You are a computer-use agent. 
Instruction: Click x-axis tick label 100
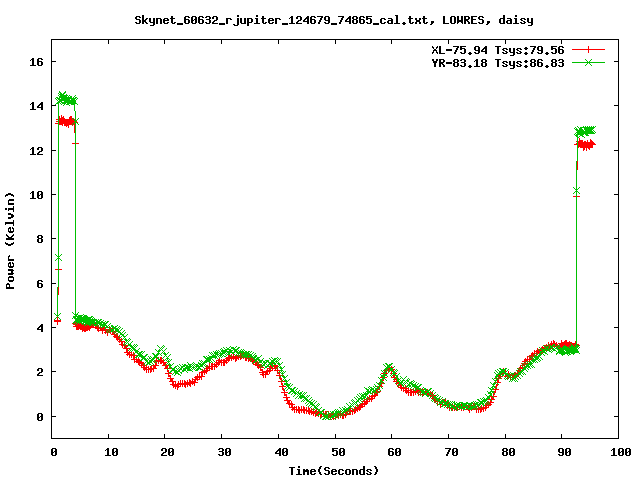click(x=620, y=452)
